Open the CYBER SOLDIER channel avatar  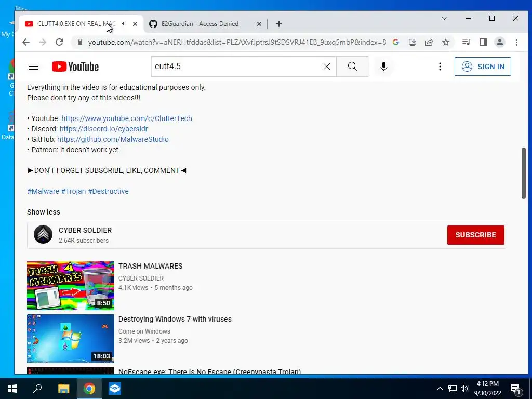43,234
